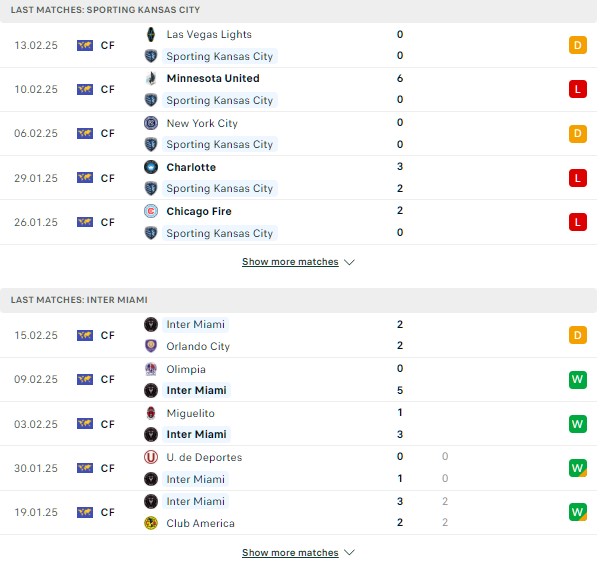Click the Las Vegas Lights team logo
This screenshot has height=575, width=600.
tap(151, 34)
